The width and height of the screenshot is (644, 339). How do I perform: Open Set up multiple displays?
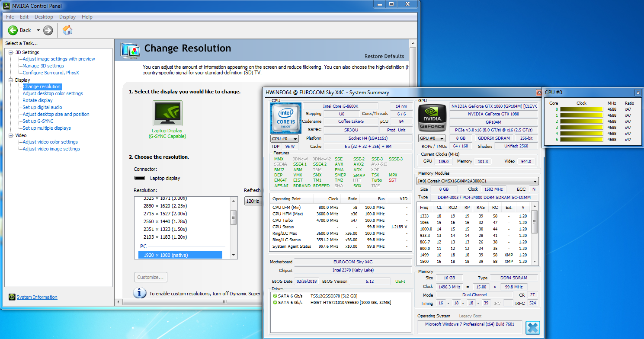click(x=47, y=128)
